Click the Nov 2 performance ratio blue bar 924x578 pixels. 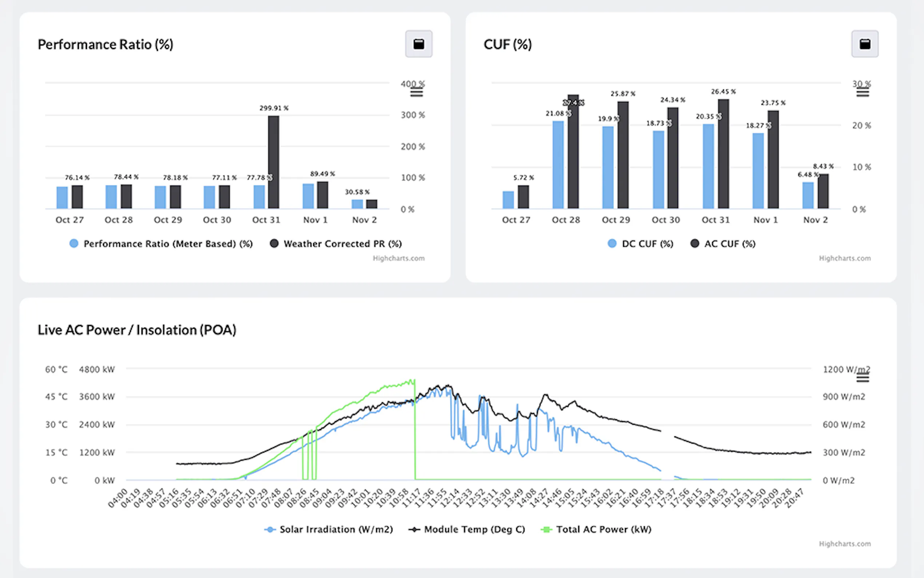pos(357,204)
